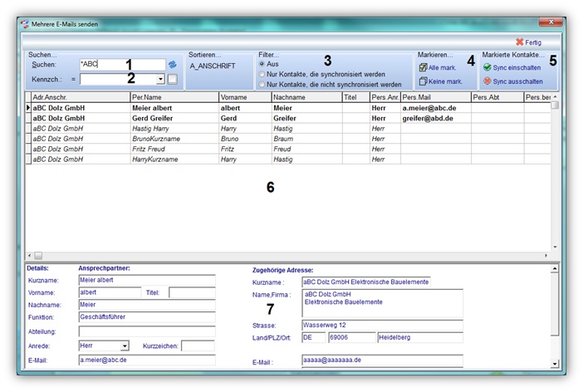This screenshot has height=392, width=583.
Task: Select the row Gerd Greifer
Action: click(288, 118)
